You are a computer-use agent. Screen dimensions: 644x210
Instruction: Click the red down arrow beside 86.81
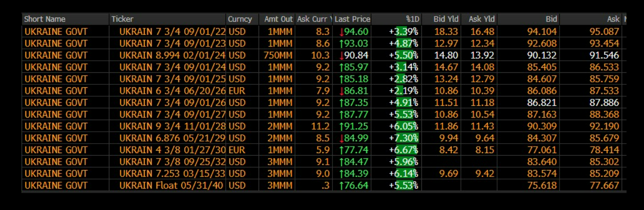click(340, 91)
